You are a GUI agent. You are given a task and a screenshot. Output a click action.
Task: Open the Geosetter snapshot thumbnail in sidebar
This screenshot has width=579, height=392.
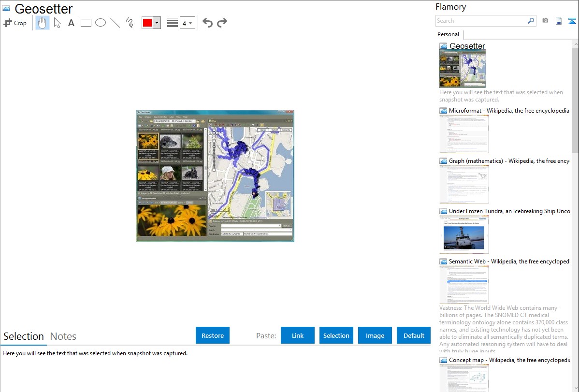pos(463,69)
